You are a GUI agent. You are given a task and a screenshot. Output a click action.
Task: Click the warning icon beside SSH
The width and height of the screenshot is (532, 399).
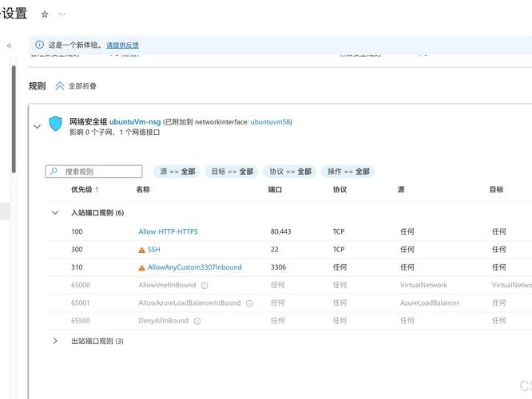pyautogui.click(x=142, y=251)
